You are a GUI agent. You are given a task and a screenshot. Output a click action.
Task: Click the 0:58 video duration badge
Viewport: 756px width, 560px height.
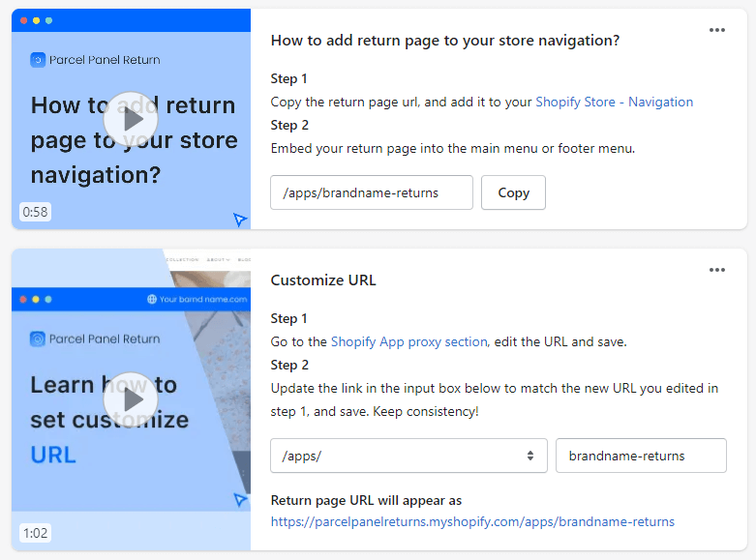pos(35,212)
